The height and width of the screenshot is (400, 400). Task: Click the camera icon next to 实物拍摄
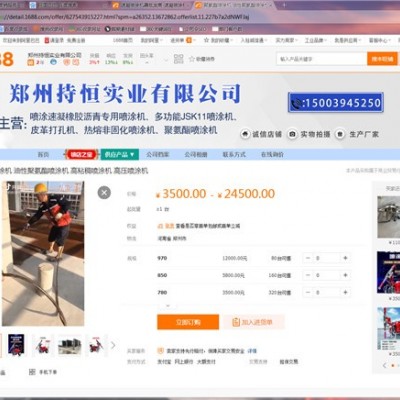click(x=292, y=134)
